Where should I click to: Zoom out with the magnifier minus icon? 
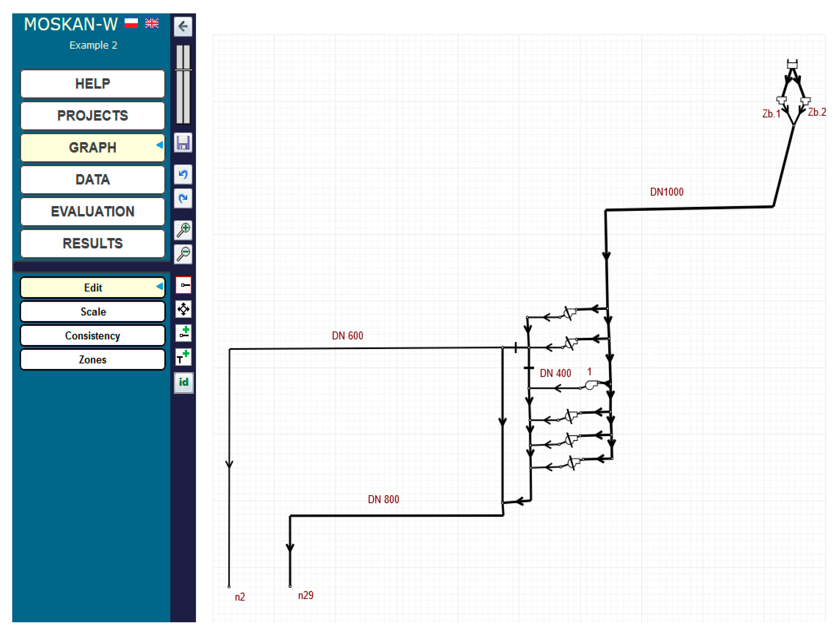click(183, 254)
